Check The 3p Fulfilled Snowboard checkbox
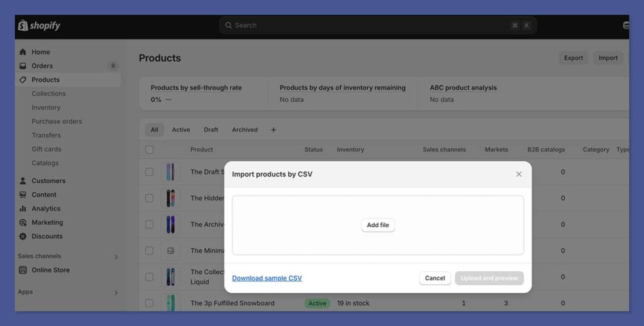The image size is (644, 326). (x=149, y=303)
